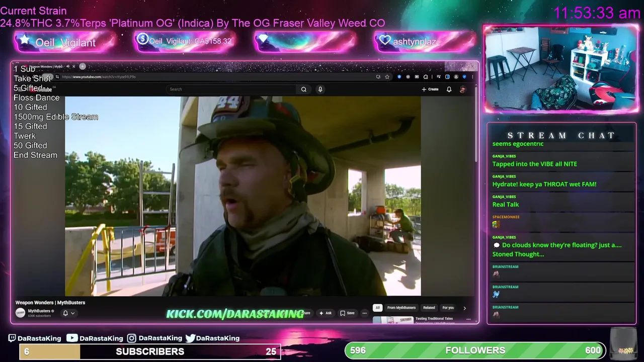Click the MythBusters channel avatar
This screenshot has width=644, height=362.
(x=20, y=313)
